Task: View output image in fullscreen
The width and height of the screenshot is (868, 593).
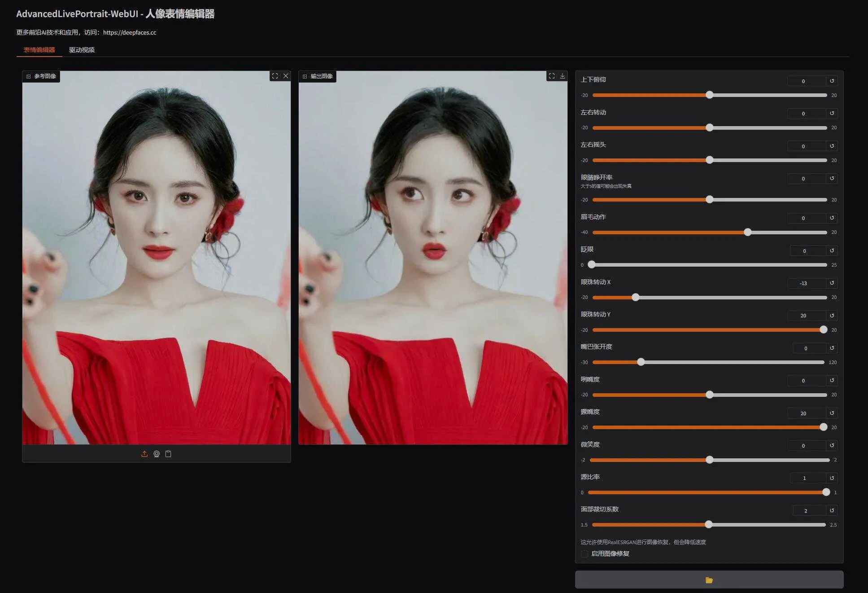Action: pos(552,76)
